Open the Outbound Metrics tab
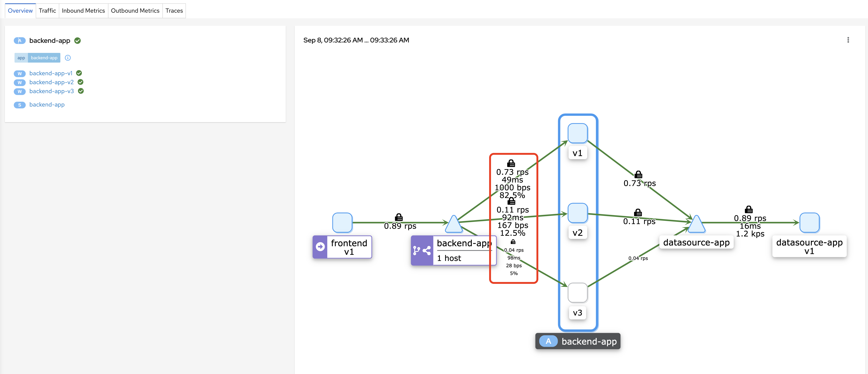868x374 pixels. [x=135, y=11]
